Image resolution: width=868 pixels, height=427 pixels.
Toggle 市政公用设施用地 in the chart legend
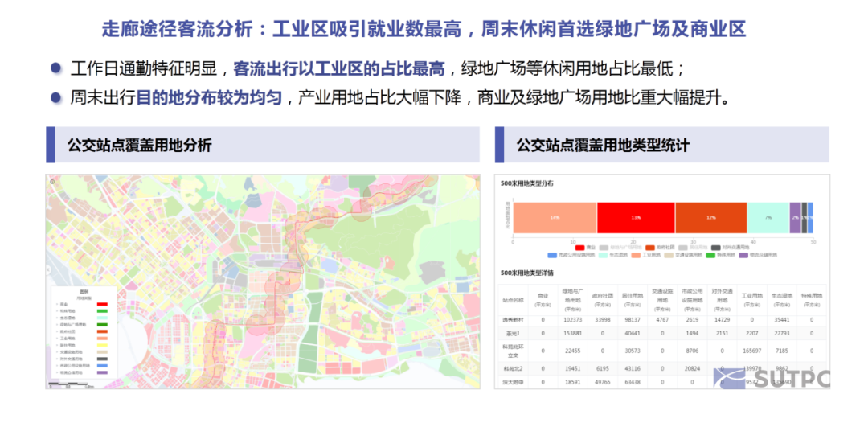point(571,255)
